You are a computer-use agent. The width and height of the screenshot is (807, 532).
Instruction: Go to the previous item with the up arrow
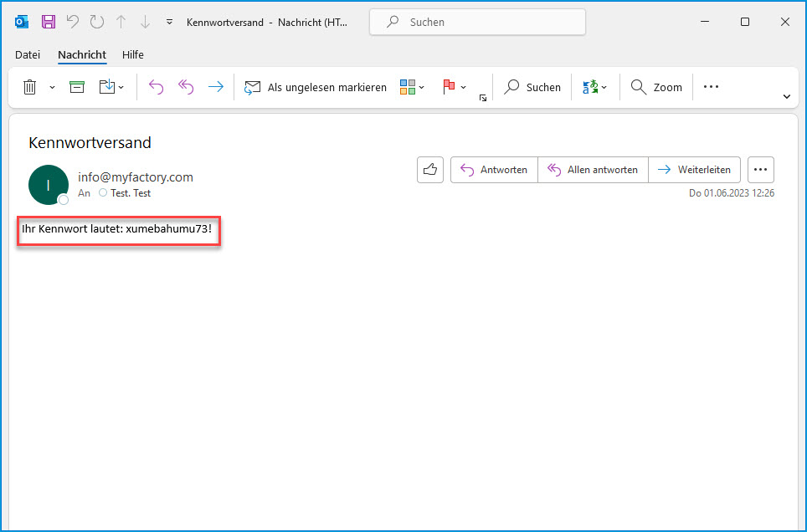(121, 23)
